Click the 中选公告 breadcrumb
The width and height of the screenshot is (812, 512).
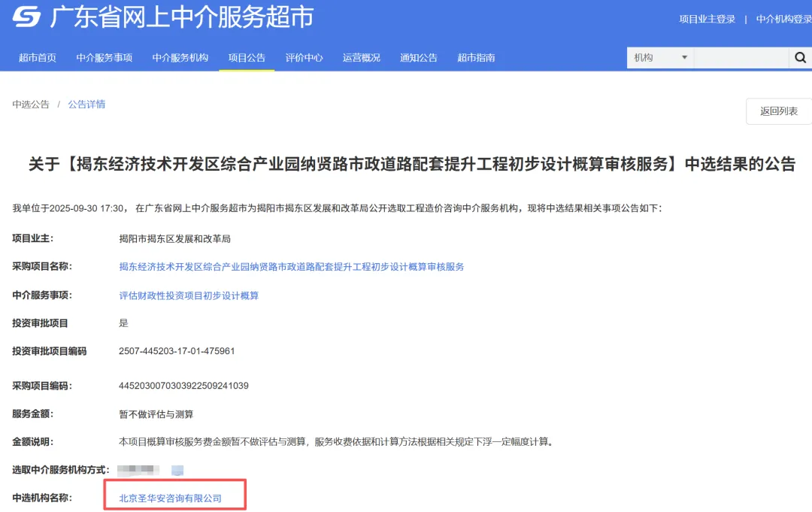click(x=30, y=105)
